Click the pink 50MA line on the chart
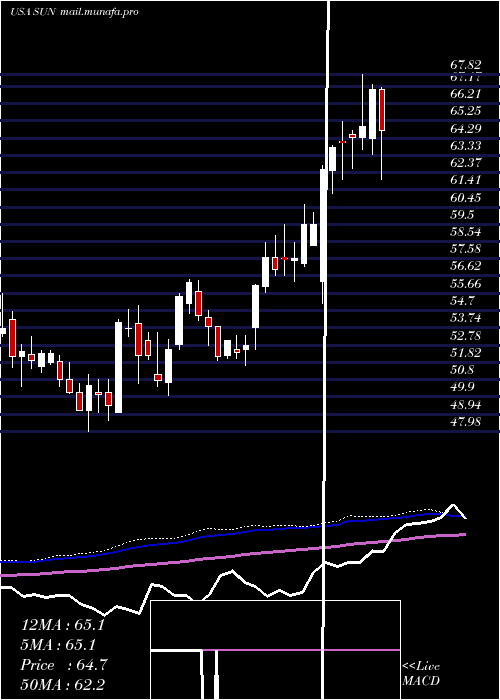Viewport: 500px width, 700px height. (x=232, y=556)
